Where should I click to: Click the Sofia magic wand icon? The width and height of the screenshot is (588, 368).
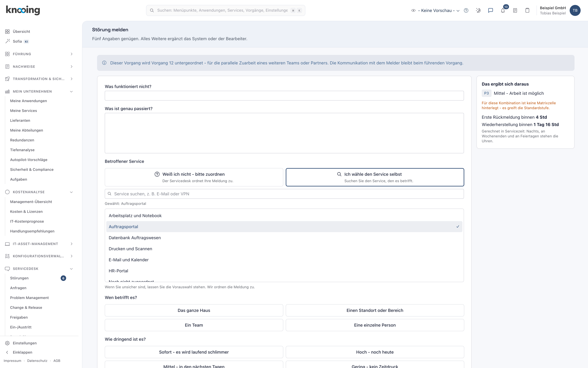coord(8,41)
